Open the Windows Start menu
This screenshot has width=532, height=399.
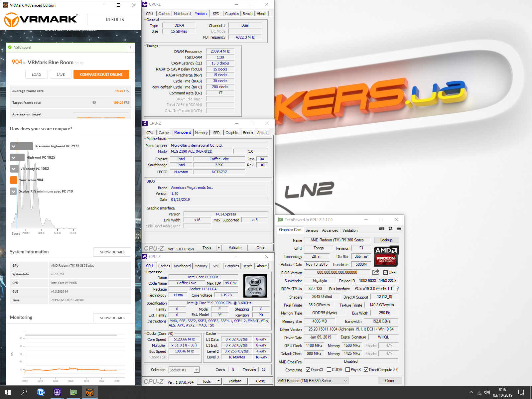[8, 392]
